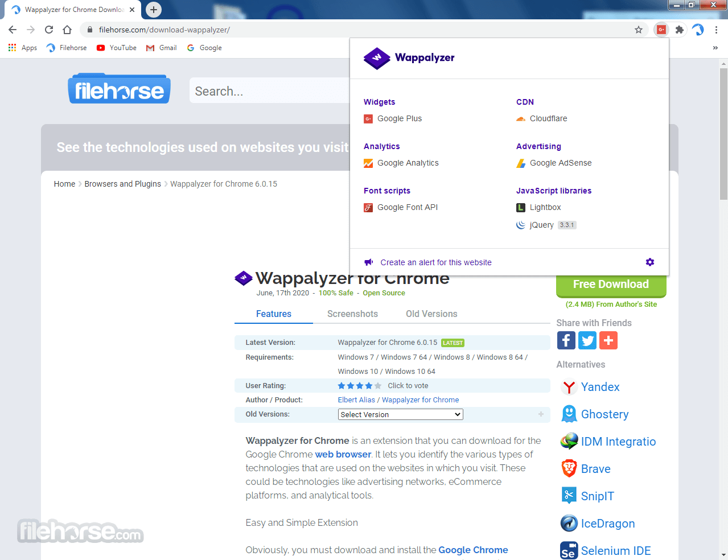Click Create an alert for this website
The height and width of the screenshot is (560, 728).
(x=436, y=262)
